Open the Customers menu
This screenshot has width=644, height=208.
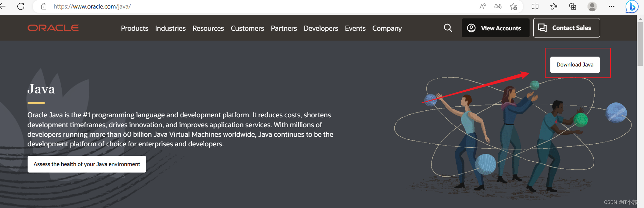(x=247, y=28)
